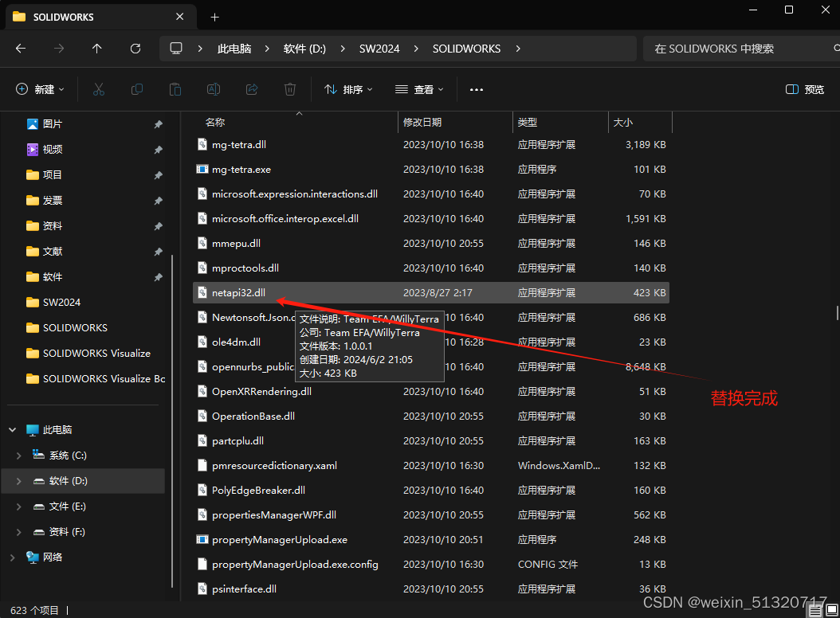Open 图片 in the sidebar
This screenshot has height=618, width=840.
[53, 124]
